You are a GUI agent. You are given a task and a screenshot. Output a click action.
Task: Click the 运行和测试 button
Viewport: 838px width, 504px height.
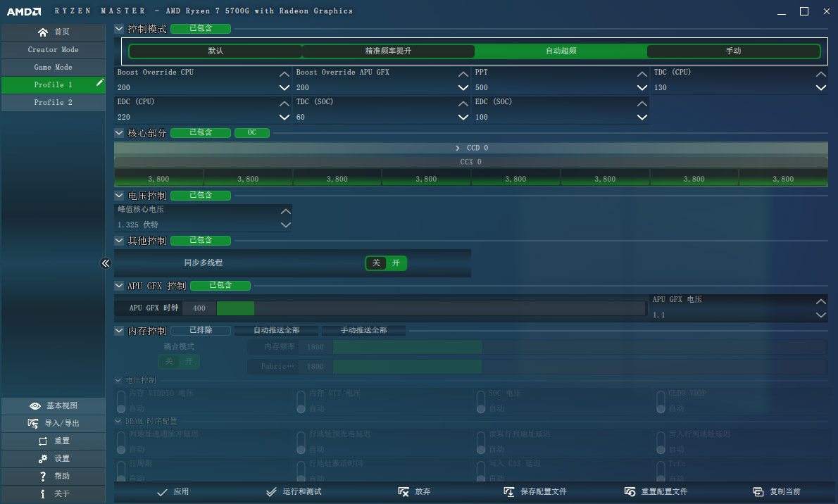tap(294, 492)
